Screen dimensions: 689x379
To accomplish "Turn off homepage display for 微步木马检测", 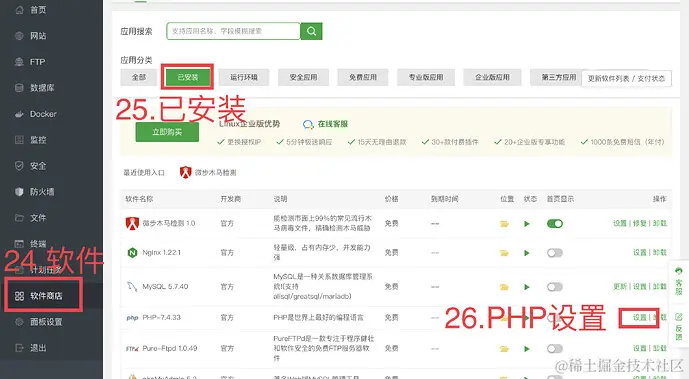I will click(555, 224).
